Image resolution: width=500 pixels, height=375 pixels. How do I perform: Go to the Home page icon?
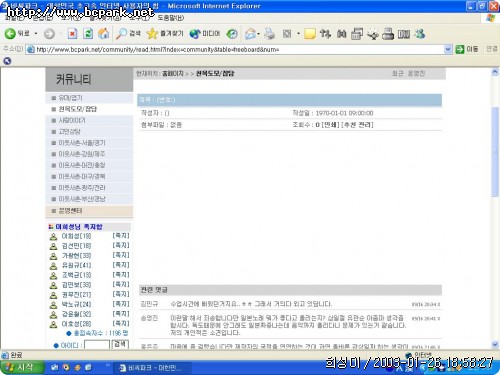point(104,34)
